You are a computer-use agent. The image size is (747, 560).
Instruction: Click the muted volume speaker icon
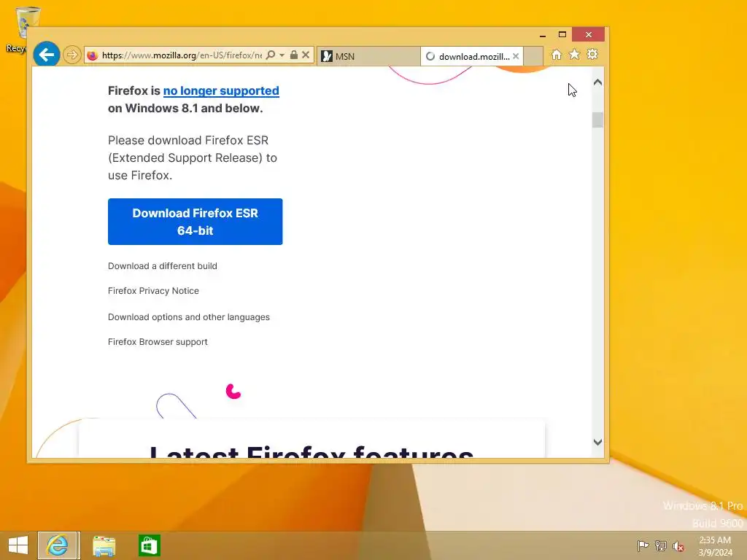click(x=678, y=545)
